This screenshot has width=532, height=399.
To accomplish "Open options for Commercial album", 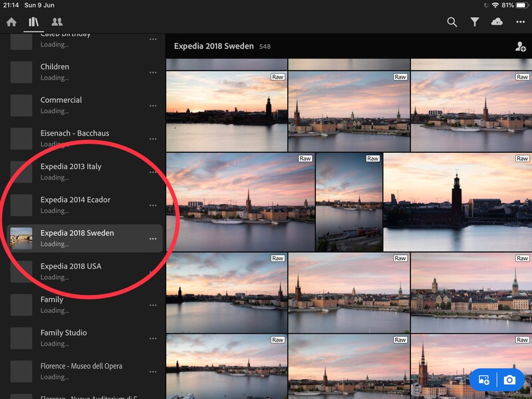I will 153,106.
